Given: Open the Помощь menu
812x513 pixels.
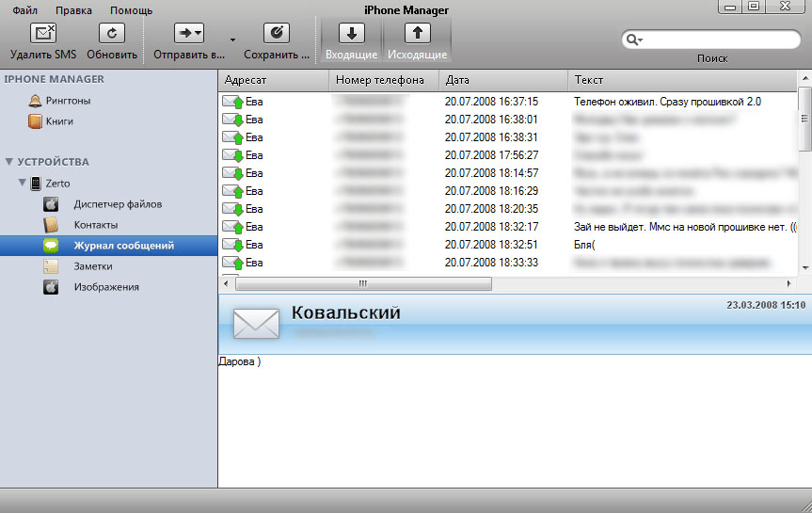Looking at the screenshot, I should coord(131,10).
